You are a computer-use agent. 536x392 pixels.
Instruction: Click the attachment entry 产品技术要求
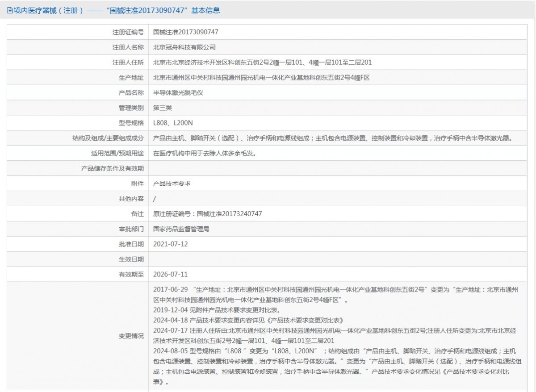coord(172,183)
